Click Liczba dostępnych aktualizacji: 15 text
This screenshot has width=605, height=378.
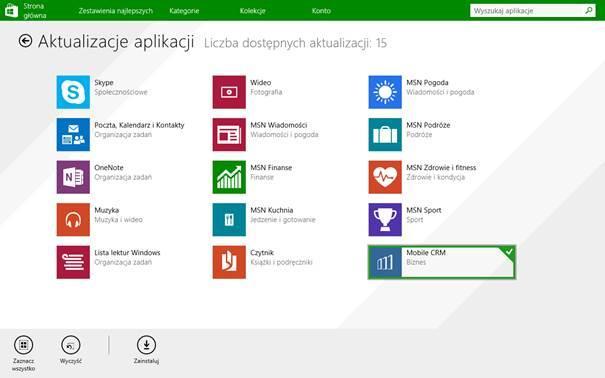coord(295,43)
